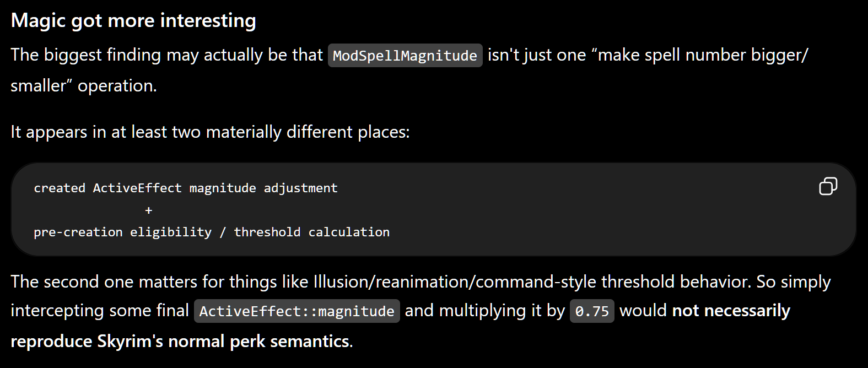This screenshot has height=368, width=868.
Task: Click the code line created ActiveEffect magnitude adjustment
Action: [x=186, y=188]
